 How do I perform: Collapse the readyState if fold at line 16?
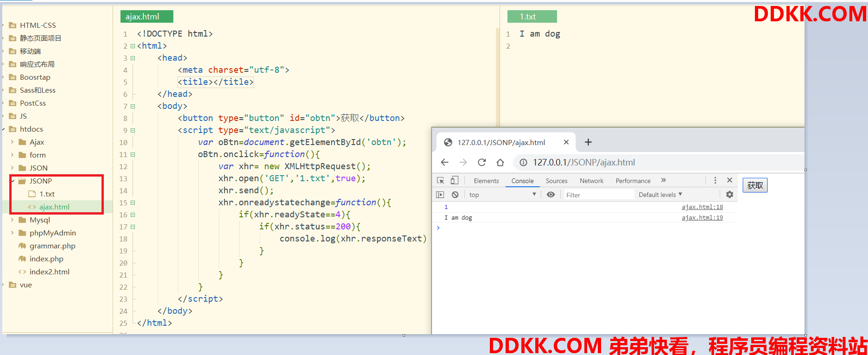coord(133,215)
